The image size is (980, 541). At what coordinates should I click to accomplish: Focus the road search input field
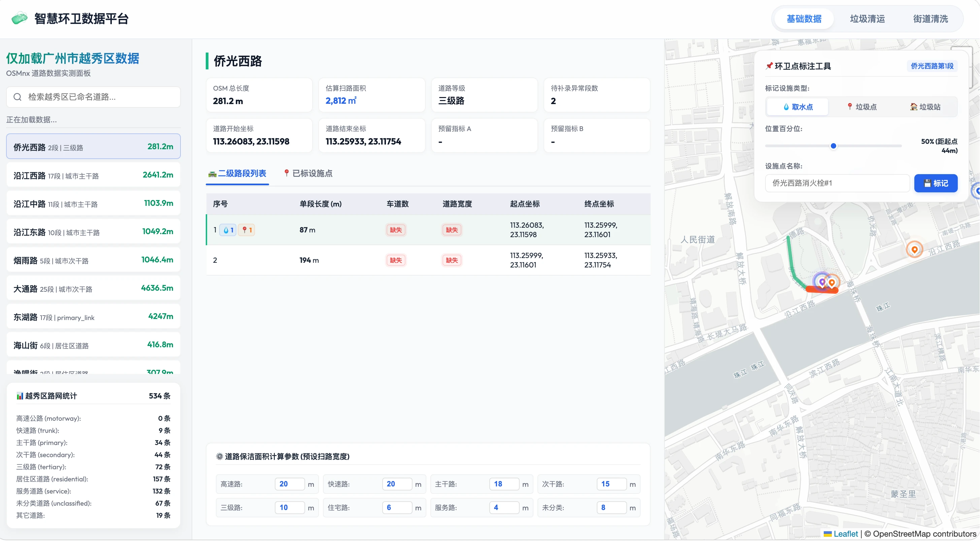coord(93,97)
